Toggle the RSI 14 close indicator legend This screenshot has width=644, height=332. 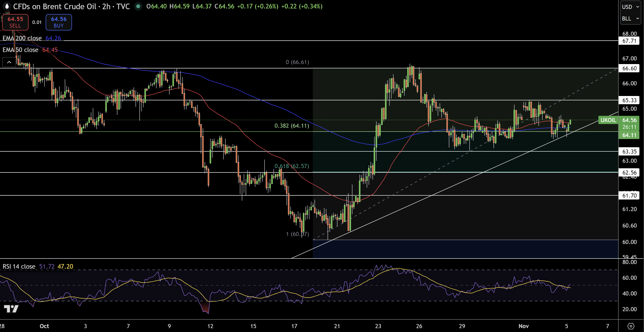(x=19, y=266)
